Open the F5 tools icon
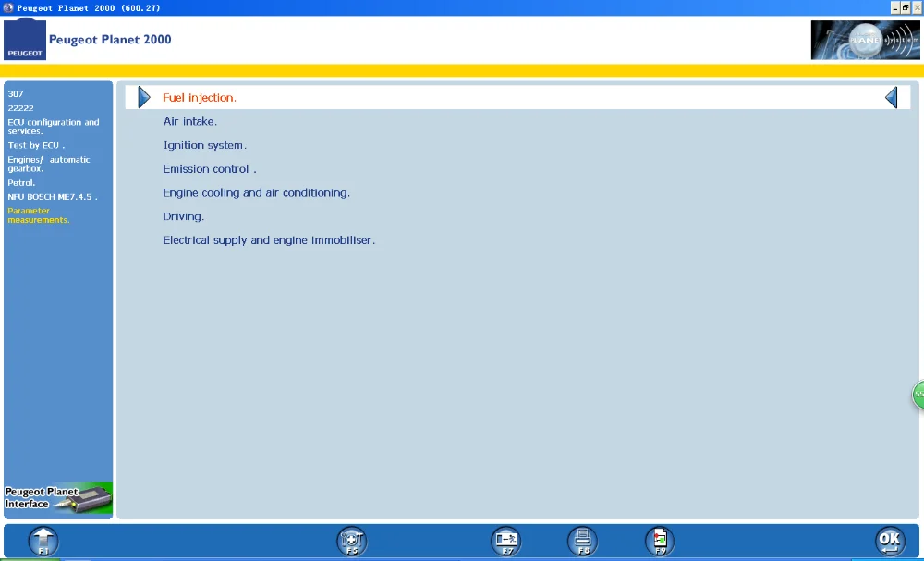The height and width of the screenshot is (561, 924). (x=352, y=541)
